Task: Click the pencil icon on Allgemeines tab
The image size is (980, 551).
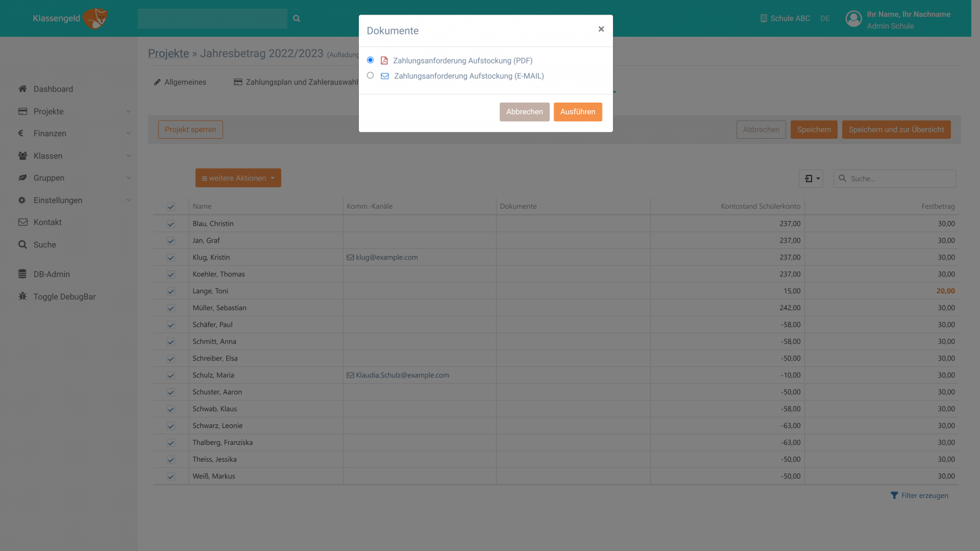Action: tap(157, 82)
